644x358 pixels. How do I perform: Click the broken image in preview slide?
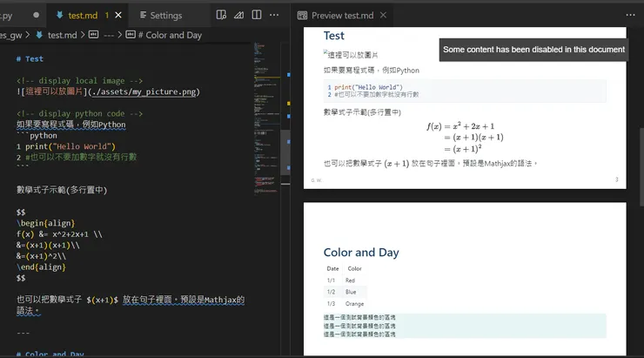click(351, 55)
